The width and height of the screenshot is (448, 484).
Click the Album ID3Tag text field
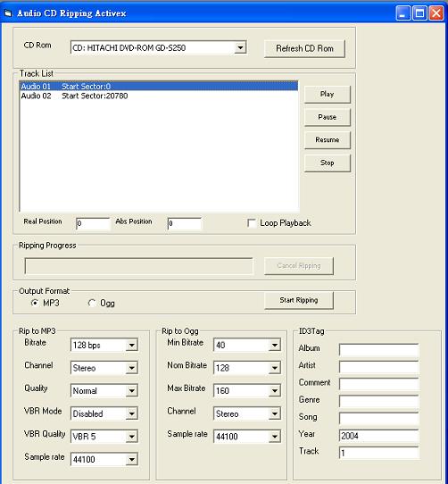379,349
